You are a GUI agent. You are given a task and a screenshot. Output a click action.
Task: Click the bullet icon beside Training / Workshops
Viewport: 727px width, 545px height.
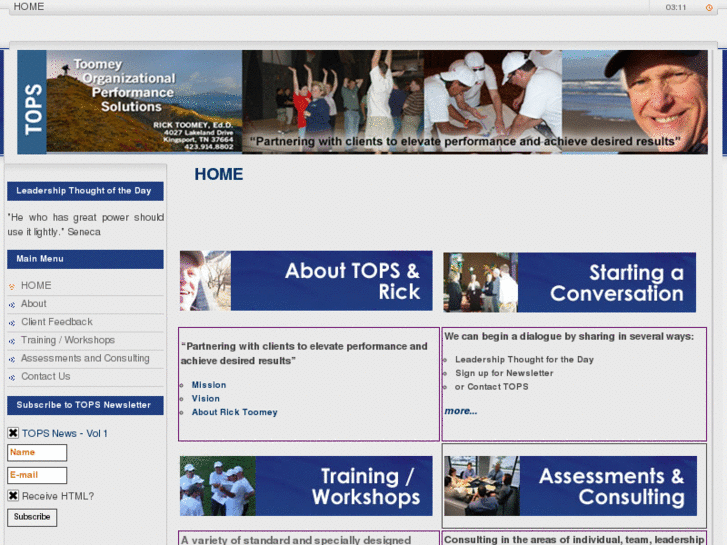pyautogui.click(x=12, y=341)
